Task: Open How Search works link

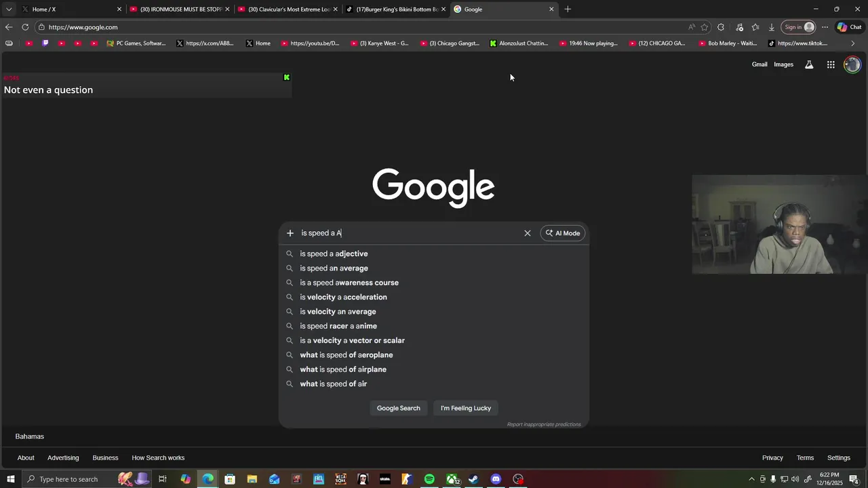Action: click(x=158, y=457)
